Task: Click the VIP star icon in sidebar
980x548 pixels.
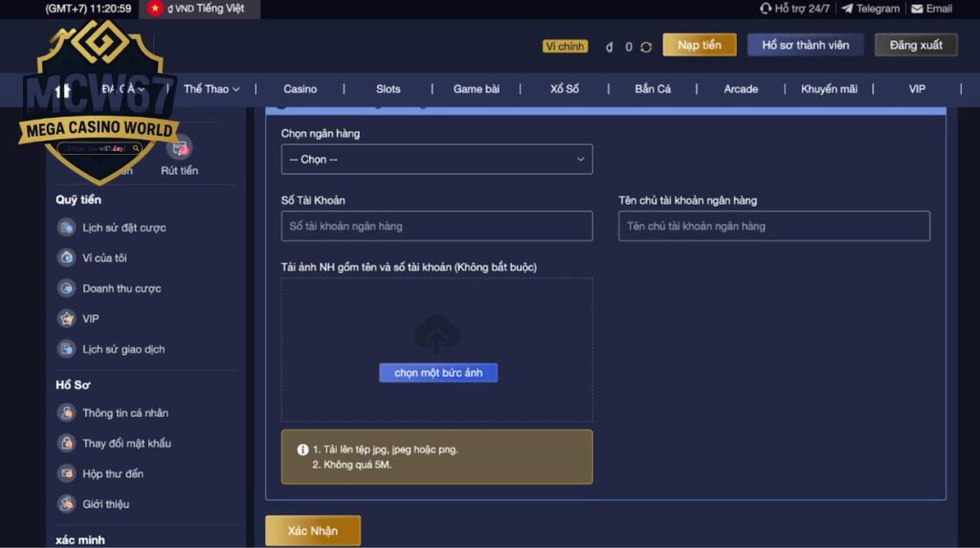Action: click(66, 318)
